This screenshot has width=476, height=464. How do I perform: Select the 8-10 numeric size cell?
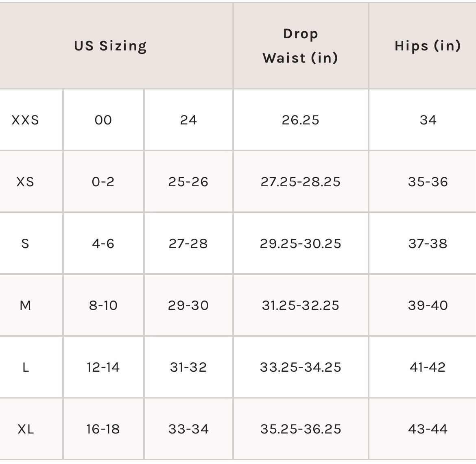click(x=103, y=305)
